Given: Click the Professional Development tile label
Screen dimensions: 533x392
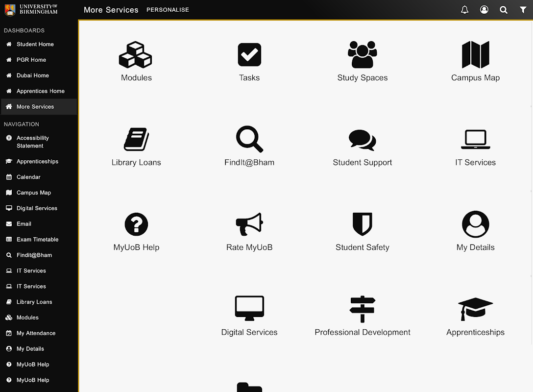Looking at the screenshot, I should point(363,333).
